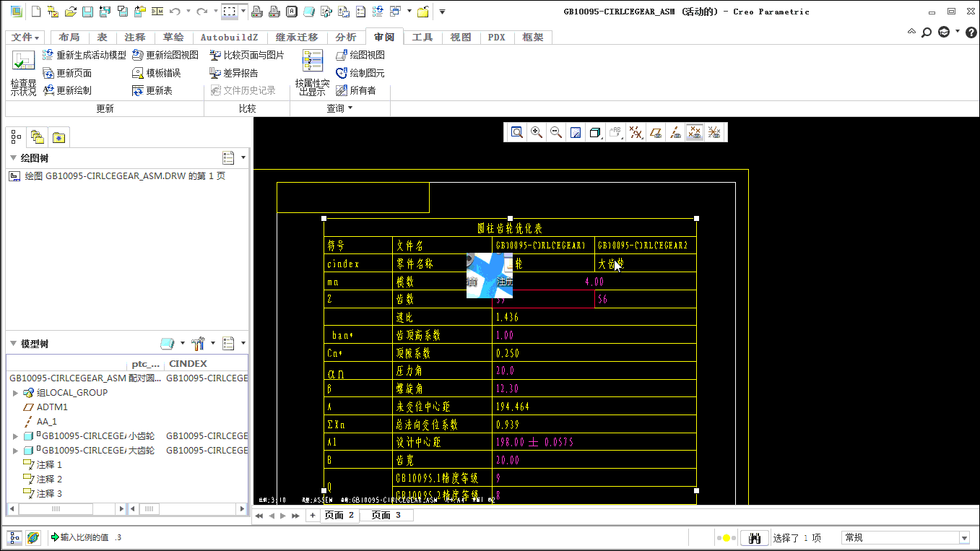Screen dimensions: 980x551
Task: Open the PDX ribbon tab
Action: click(496, 38)
